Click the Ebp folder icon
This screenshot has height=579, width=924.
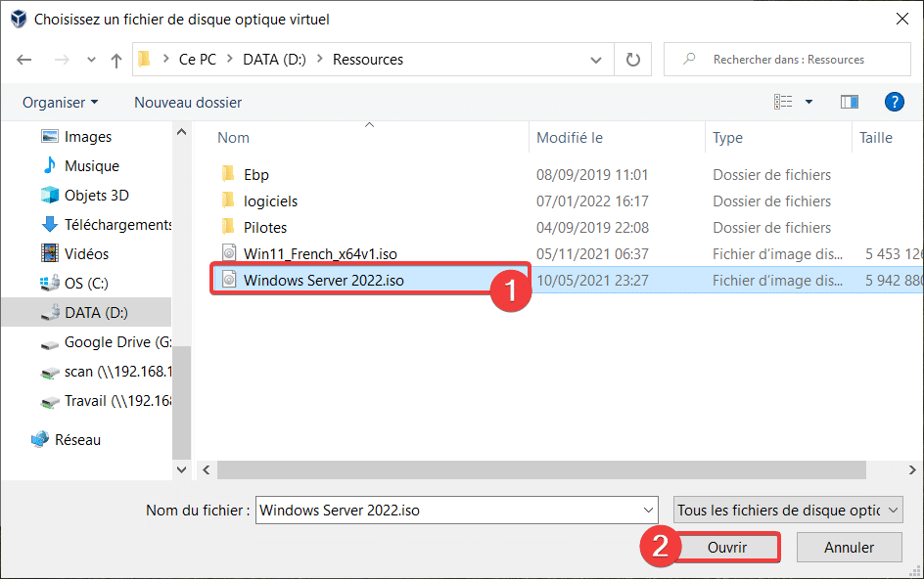(x=228, y=174)
